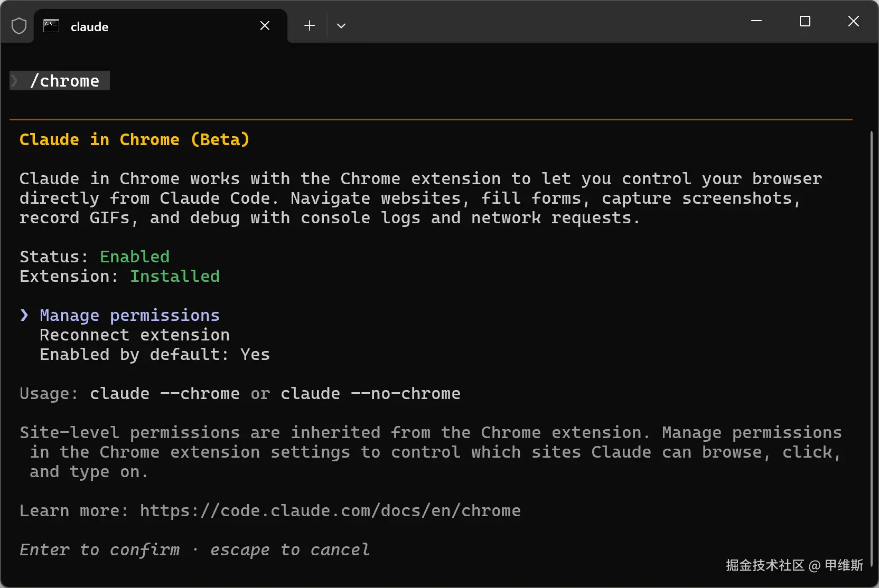879x588 pixels.
Task: Close the terminal window
Action: (x=853, y=21)
